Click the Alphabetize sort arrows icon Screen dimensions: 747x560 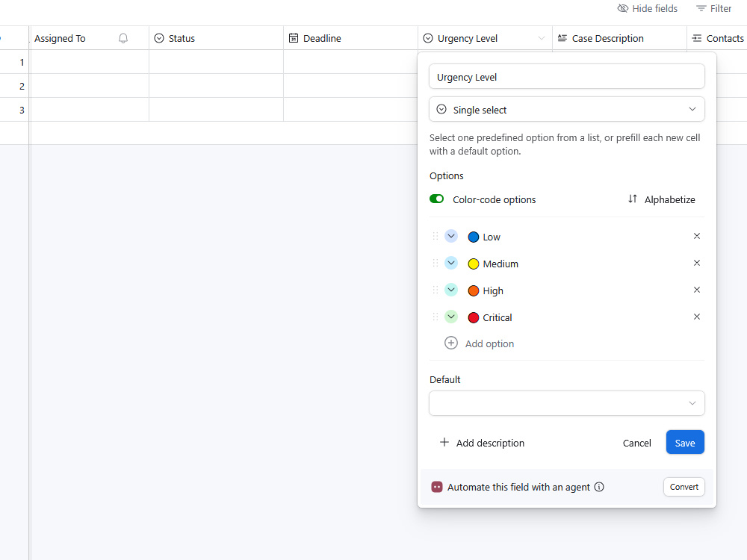(x=632, y=199)
